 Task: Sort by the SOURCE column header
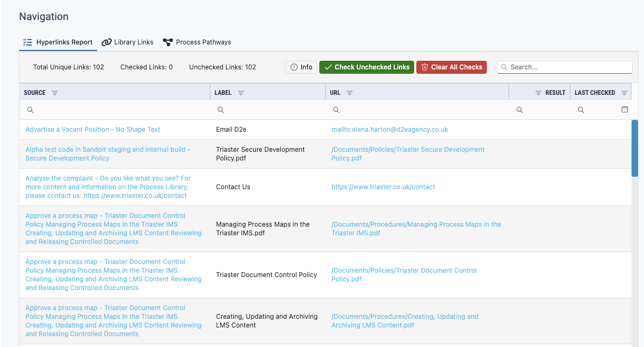(x=35, y=93)
